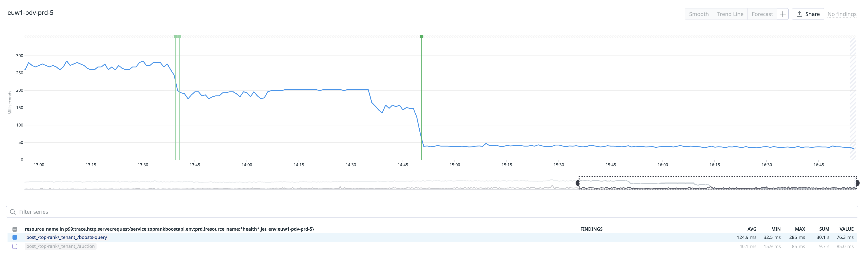
Task: Click the Smooth button
Action: 698,14
